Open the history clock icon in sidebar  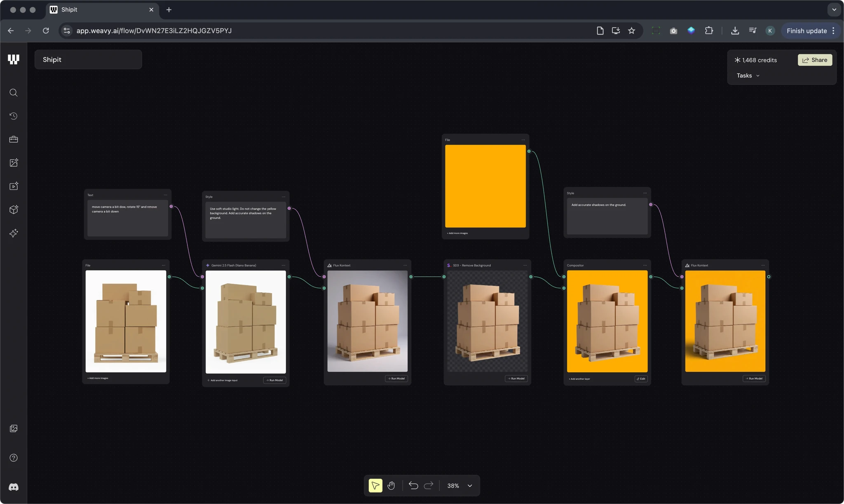(x=14, y=116)
